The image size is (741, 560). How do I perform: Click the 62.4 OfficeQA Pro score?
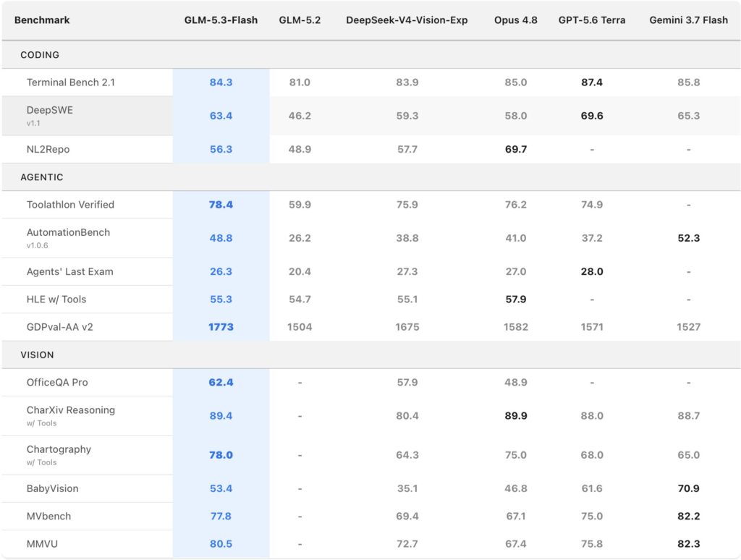tap(221, 382)
